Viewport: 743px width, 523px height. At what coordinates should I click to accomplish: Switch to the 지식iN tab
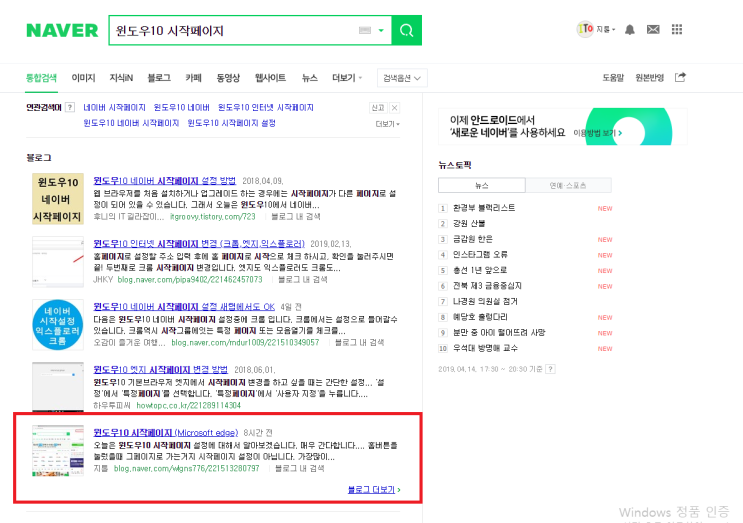121,78
